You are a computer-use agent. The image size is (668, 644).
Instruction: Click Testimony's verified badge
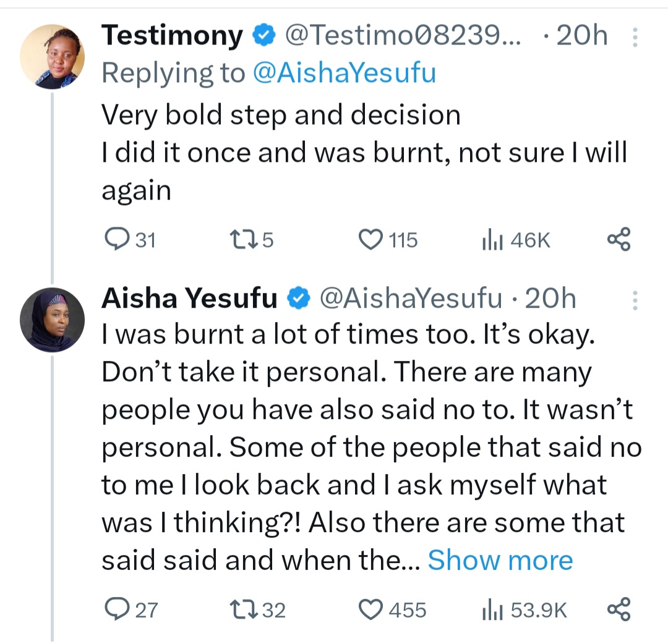pos(263,35)
